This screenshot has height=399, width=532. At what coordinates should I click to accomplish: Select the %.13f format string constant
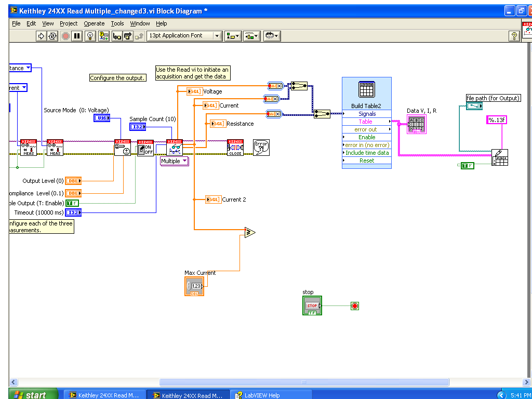497,120
